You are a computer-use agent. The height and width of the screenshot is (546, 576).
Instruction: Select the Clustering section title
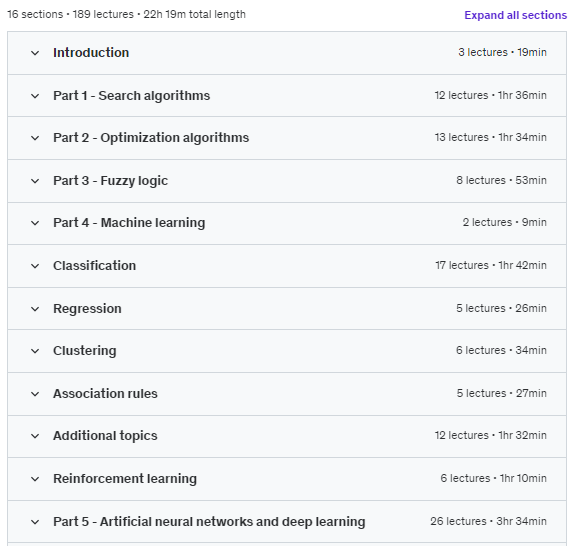[84, 350]
